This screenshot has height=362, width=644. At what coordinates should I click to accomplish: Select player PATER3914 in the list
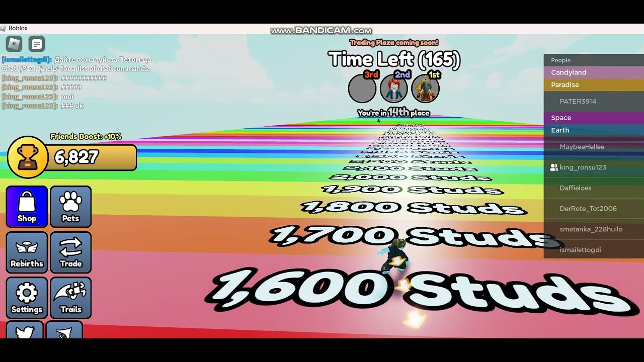tap(594, 102)
